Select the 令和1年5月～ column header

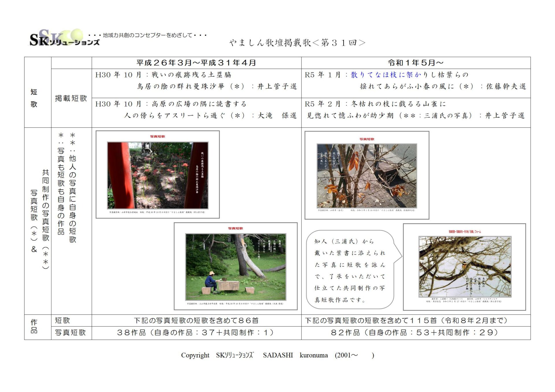click(415, 63)
